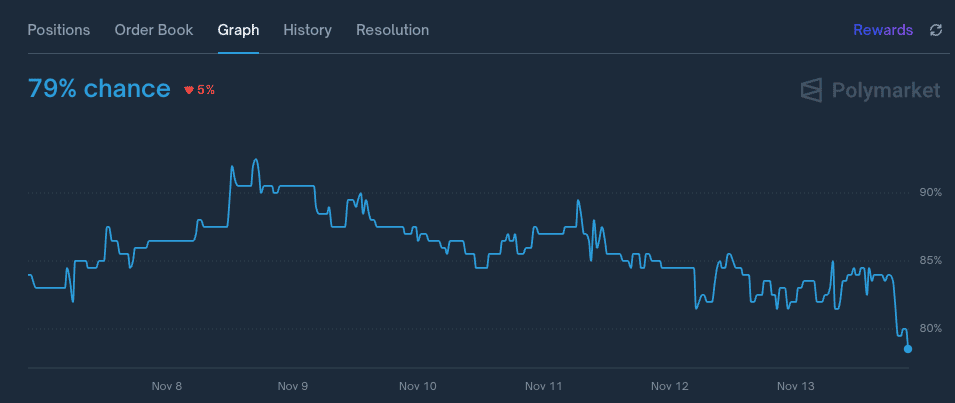Switch to the Order Book tab

pos(154,30)
